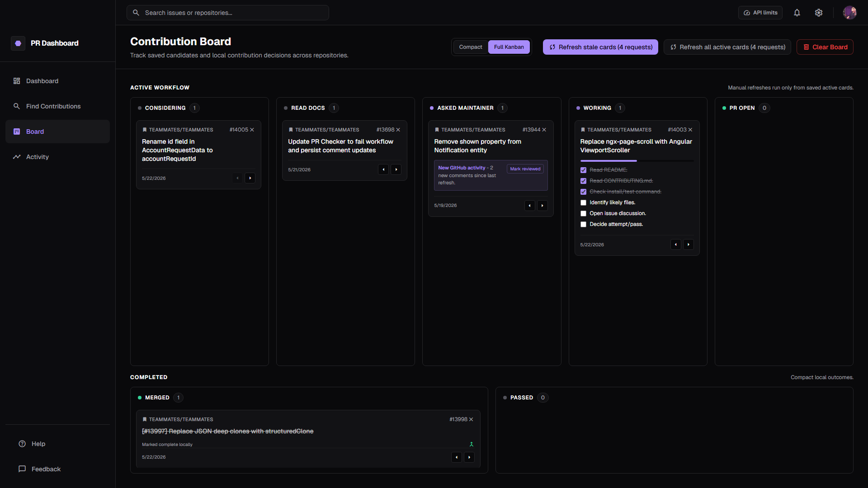Check Decide attempt/pass item
This screenshot has height=488, width=868.
tap(583, 225)
